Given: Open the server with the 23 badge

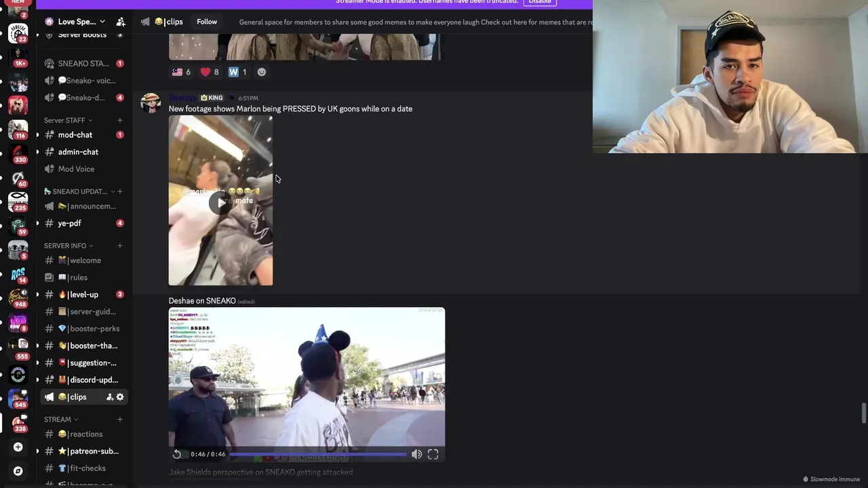Looking at the screenshot, I should tap(18, 32).
